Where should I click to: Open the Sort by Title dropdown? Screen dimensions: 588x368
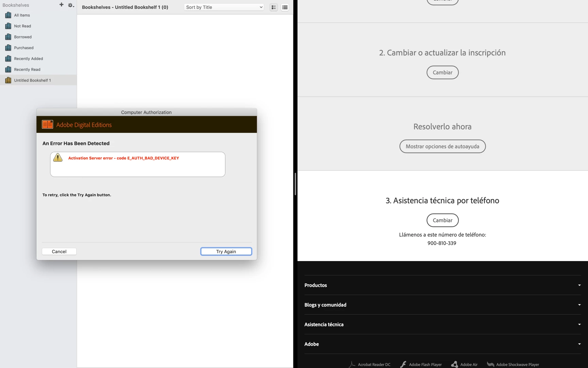point(224,7)
